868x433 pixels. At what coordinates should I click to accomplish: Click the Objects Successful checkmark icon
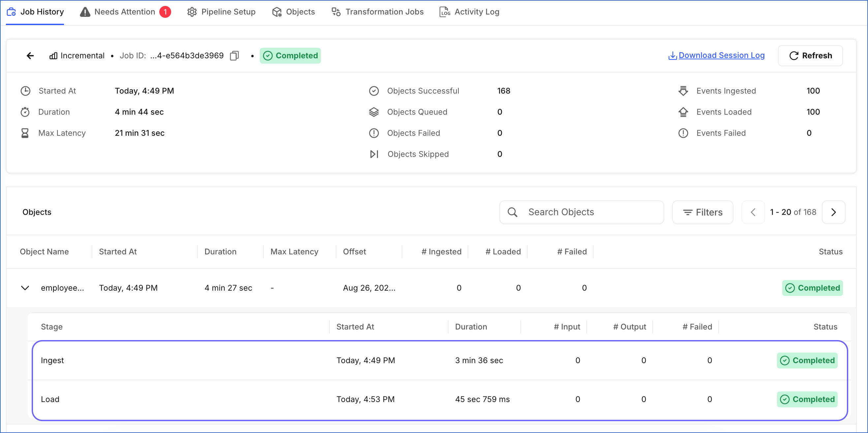pyautogui.click(x=374, y=91)
